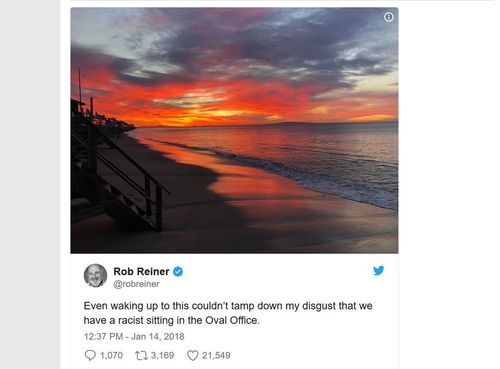Screen dimensions: 500x369
Task: Like the tweet with the heart icon
Action: [192, 356]
